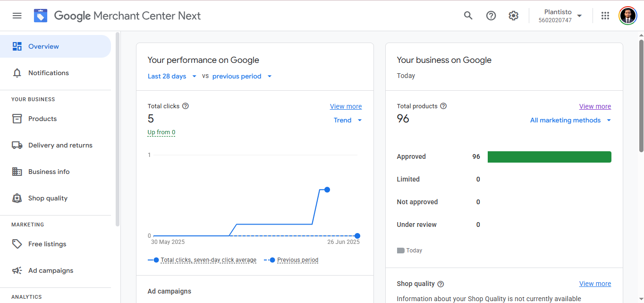Click the account ID 5602020747

pyautogui.click(x=555, y=20)
